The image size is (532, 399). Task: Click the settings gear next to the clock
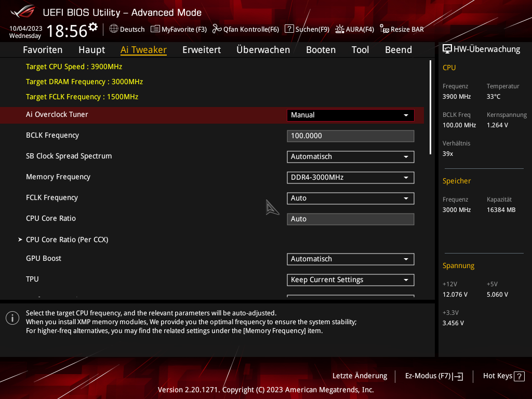coord(93,26)
